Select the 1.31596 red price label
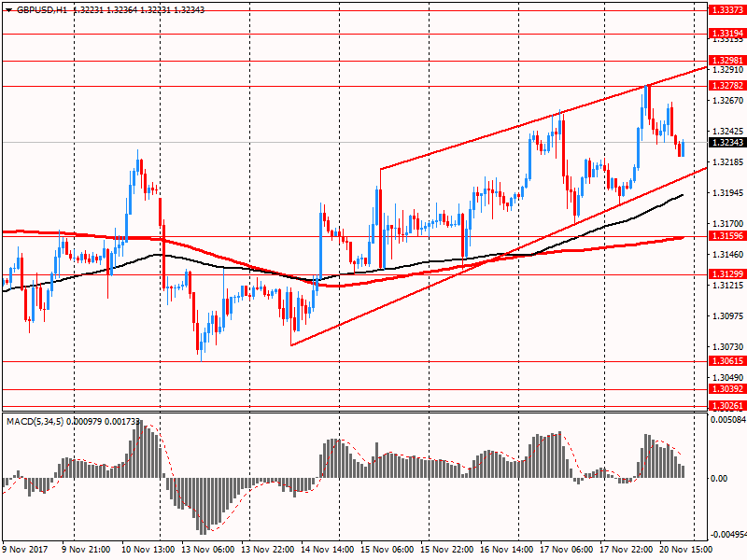The width and height of the screenshot is (747, 560). 727,236
